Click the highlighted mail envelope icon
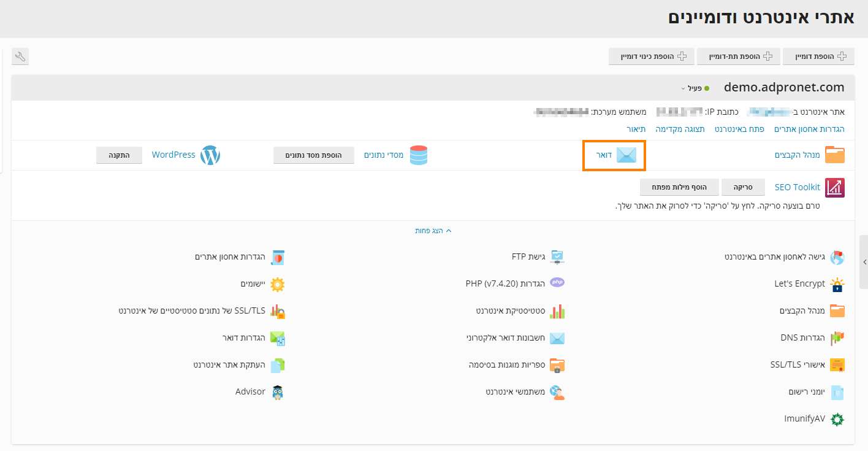 626,155
